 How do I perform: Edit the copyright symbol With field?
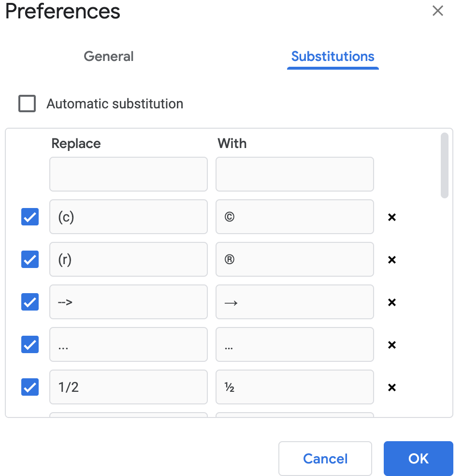(295, 217)
